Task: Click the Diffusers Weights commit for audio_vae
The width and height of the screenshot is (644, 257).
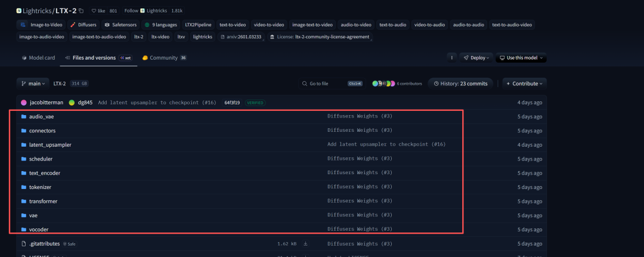Action: [360, 116]
